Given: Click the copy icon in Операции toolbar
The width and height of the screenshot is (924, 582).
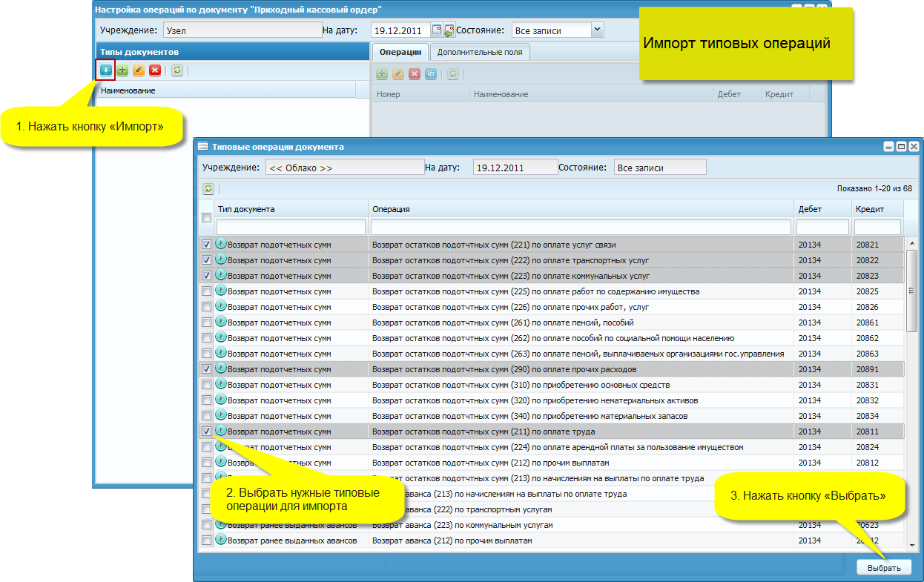Looking at the screenshot, I should point(431,74).
